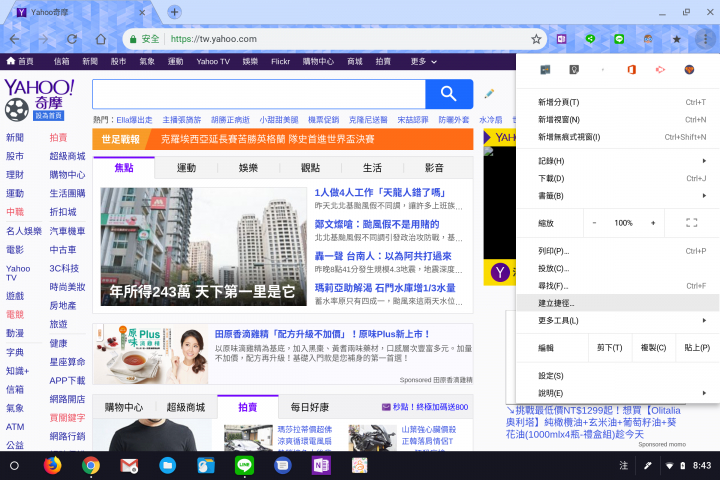Choose 新增無痕式視窗(I) from menu

pyautogui.click(x=618, y=137)
